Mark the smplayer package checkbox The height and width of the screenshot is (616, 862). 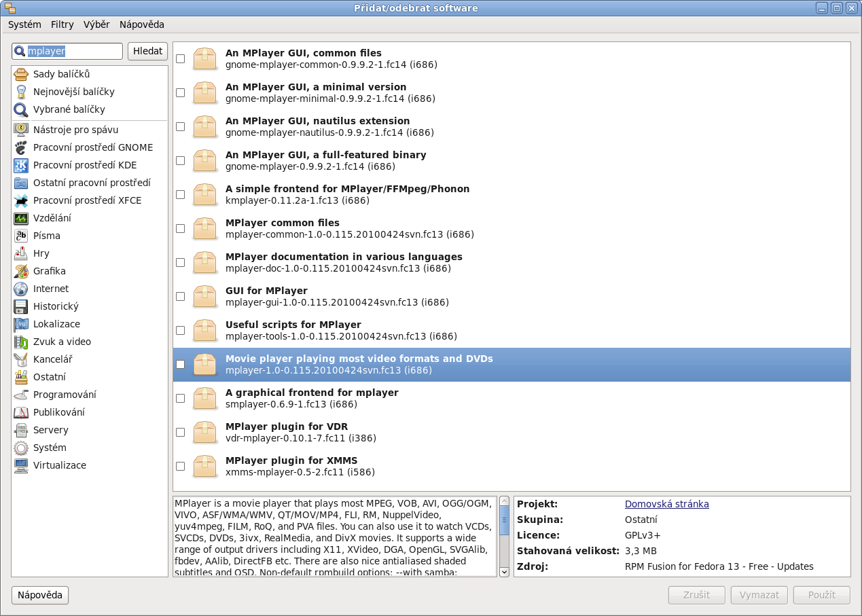pyautogui.click(x=180, y=398)
